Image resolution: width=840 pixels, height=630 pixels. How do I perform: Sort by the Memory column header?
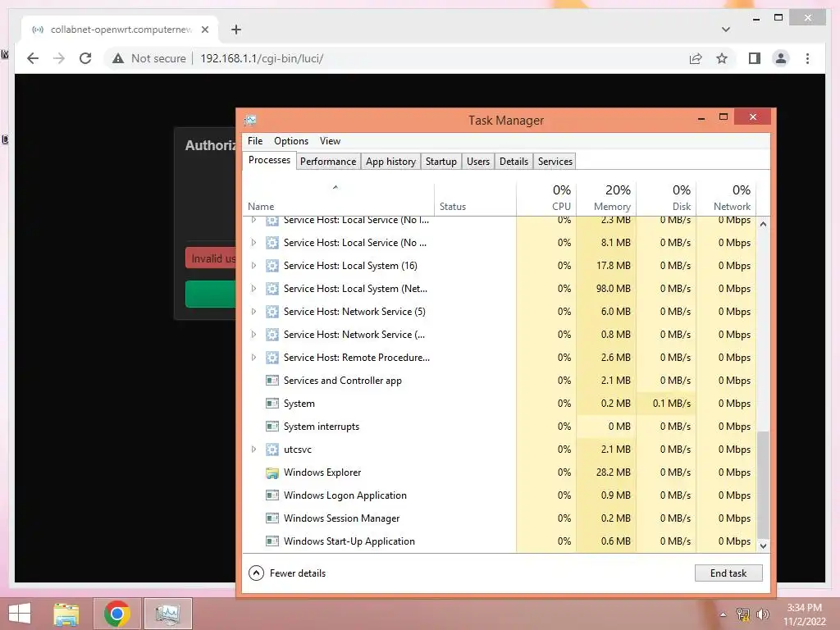[x=606, y=199]
